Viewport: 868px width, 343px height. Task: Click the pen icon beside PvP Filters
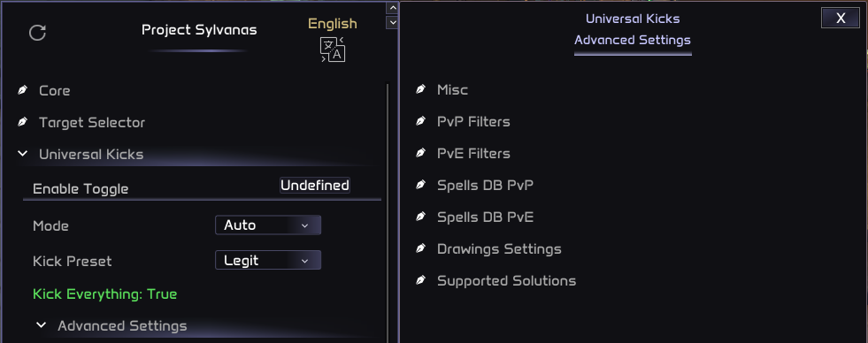tap(420, 121)
